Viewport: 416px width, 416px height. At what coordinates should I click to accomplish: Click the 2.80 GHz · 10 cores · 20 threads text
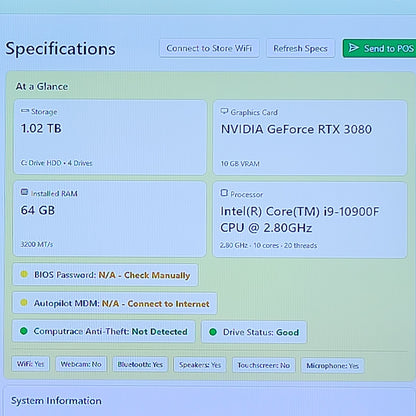(268, 245)
